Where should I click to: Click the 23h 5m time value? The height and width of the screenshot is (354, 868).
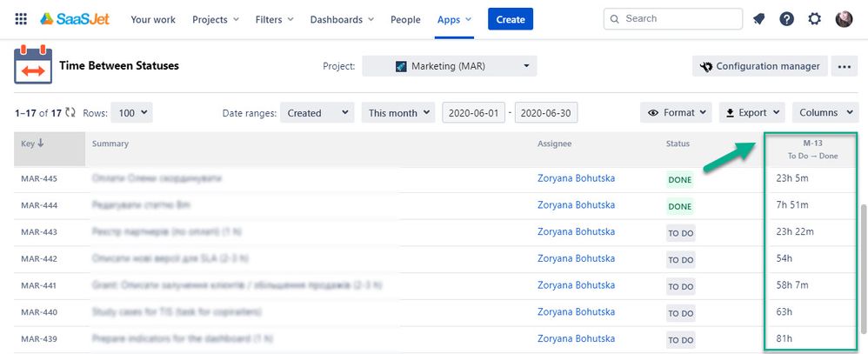pos(792,178)
